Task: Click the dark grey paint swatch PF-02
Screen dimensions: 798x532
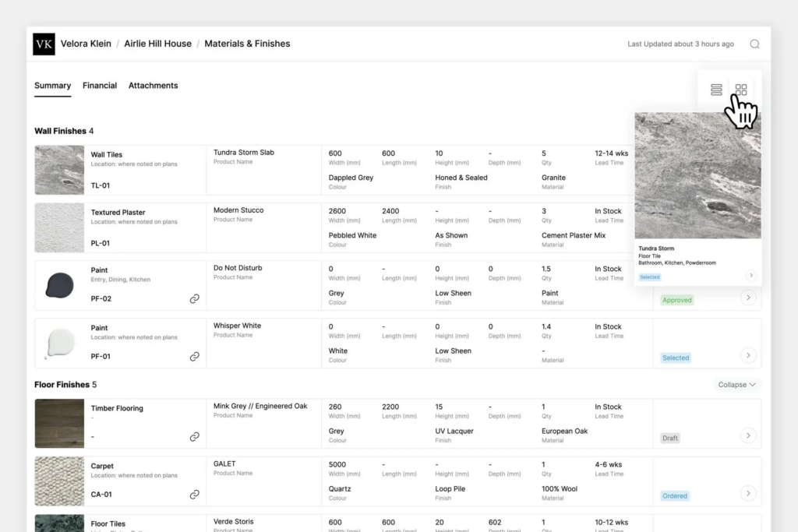Action: [59, 285]
